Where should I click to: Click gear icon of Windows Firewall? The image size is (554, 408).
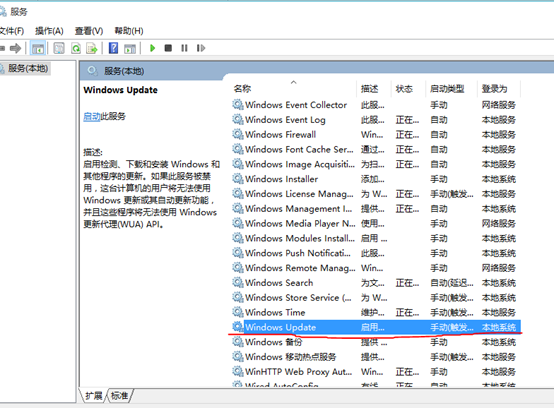pos(238,134)
